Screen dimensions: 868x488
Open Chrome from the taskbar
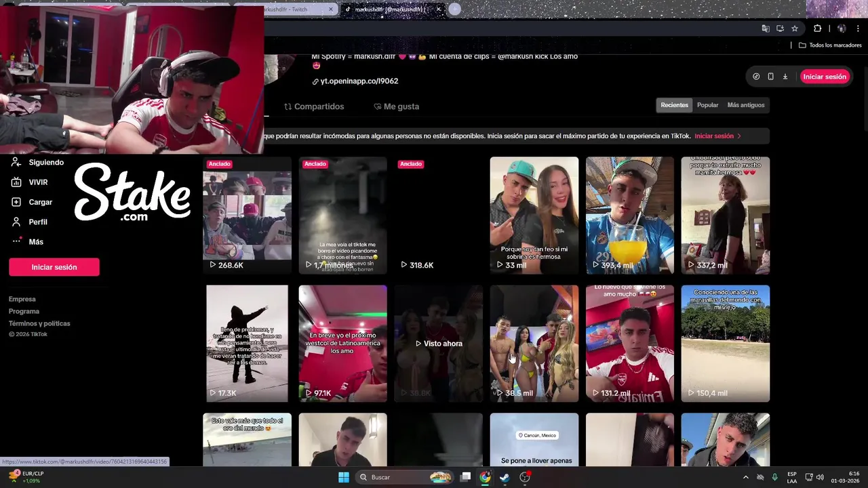(x=485, y=477)
